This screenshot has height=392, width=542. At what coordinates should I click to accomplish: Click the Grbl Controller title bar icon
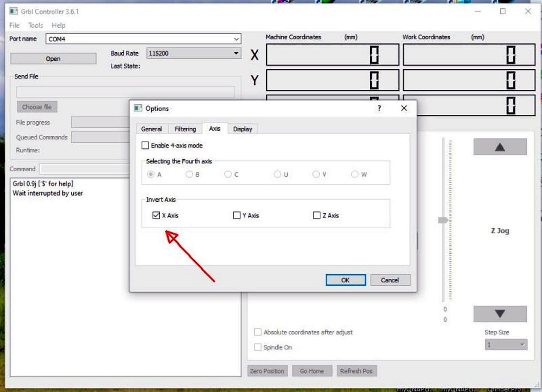[x=13, y=11]
